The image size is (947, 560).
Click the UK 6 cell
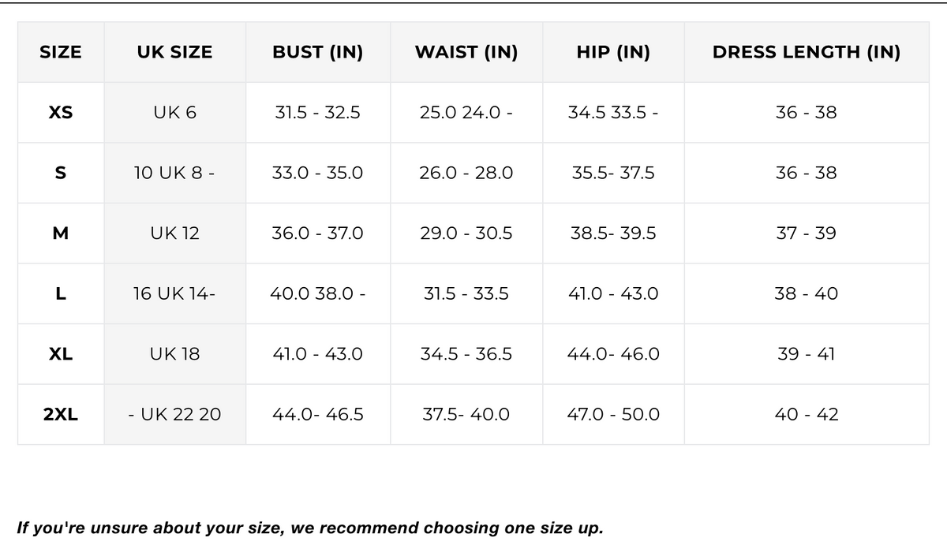click(x=174, y=112)
